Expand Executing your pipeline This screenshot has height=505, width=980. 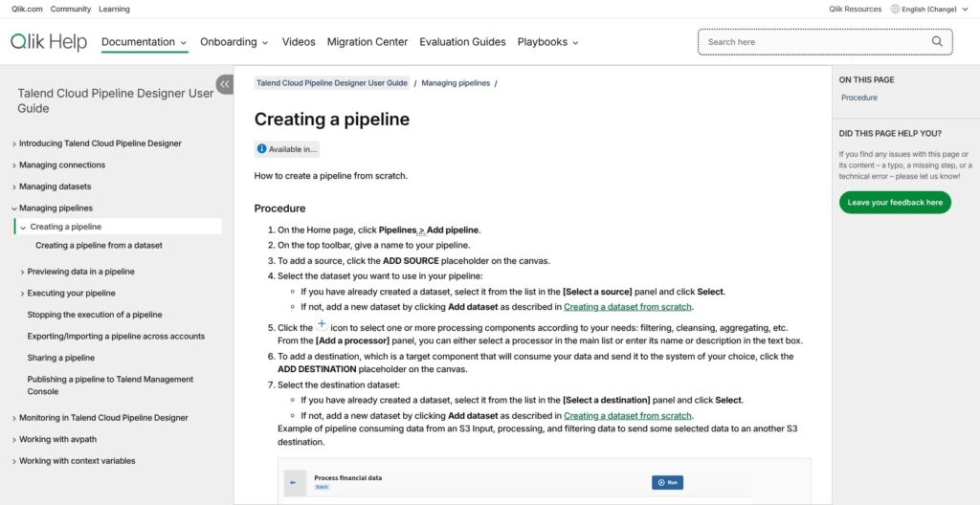[23, 293]
